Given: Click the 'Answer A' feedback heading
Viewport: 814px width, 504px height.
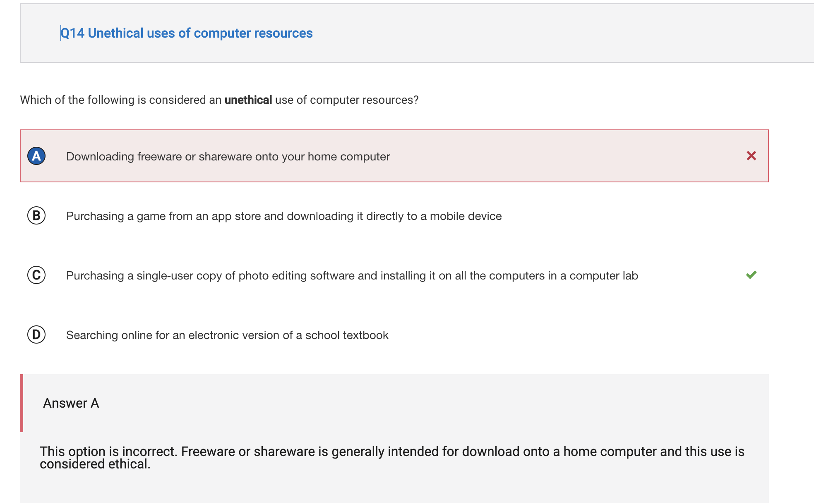Looking at the screenshot, I should 71,403.
